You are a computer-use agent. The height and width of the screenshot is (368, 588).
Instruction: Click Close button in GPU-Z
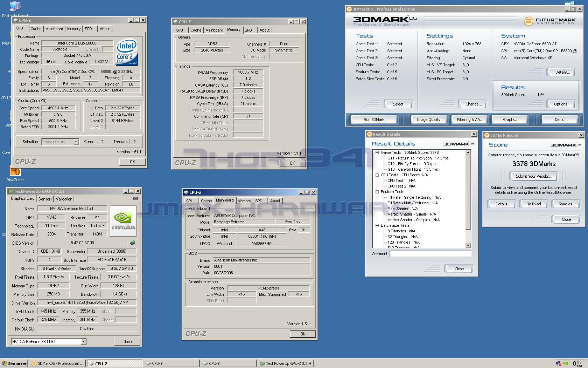pos(127,341)
